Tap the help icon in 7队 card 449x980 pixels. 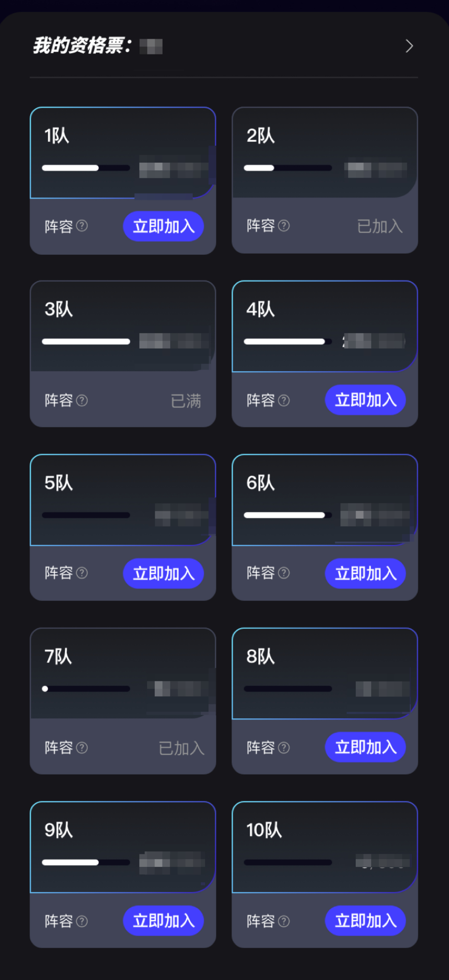[x=82, y=747]
